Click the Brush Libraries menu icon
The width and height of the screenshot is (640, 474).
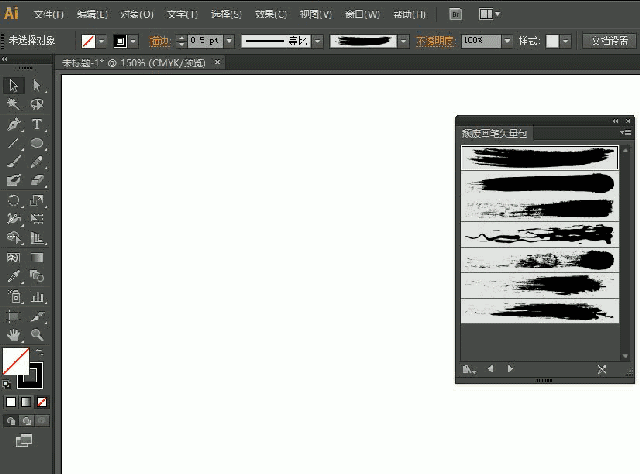coord(469,369)
